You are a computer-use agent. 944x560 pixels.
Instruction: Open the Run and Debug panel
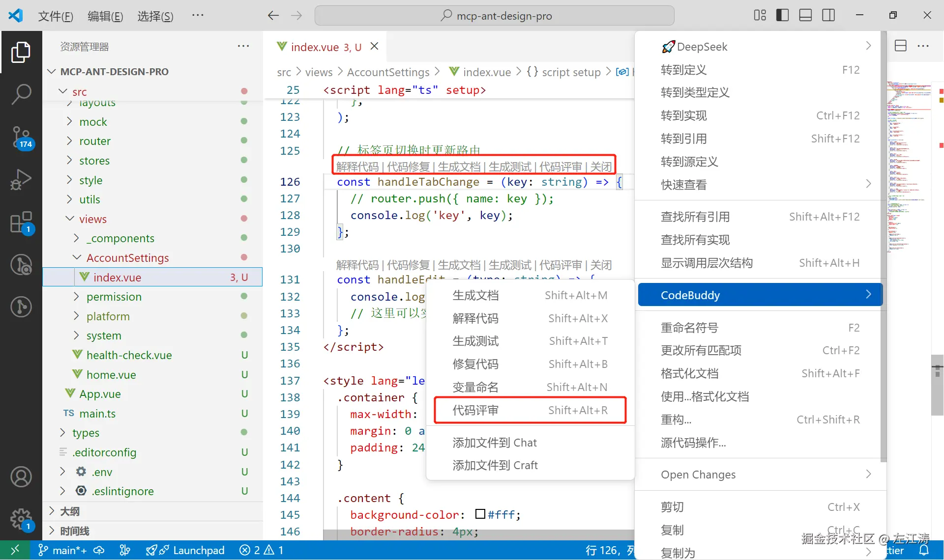[22, 179]
